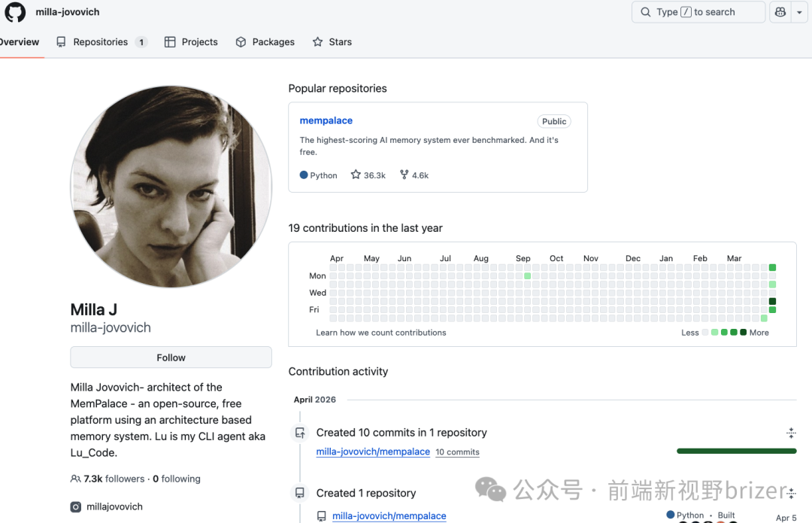This screenshot has width=812, height=523.
Task: Open the dropdown arrow next to Copilot
Action: [x=799, y=12]
